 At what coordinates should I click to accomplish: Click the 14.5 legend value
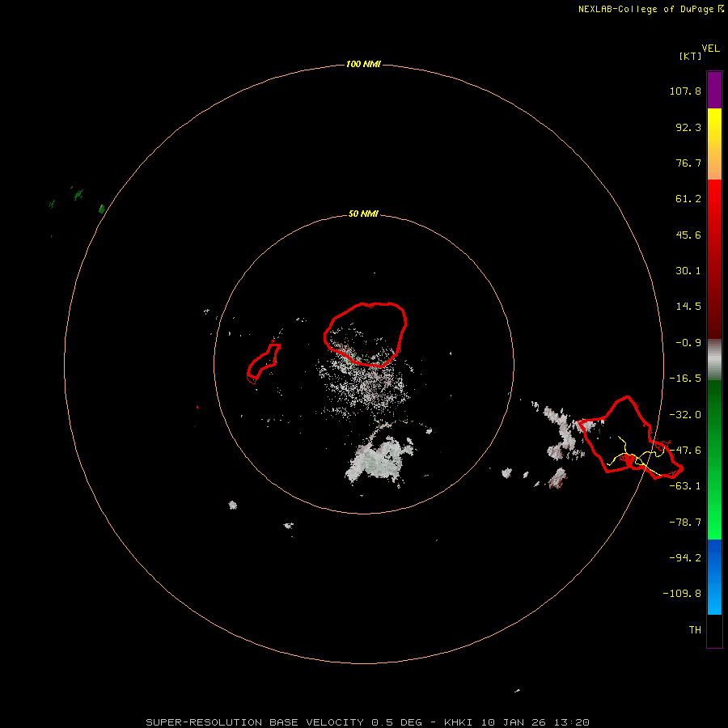(688, 307)
